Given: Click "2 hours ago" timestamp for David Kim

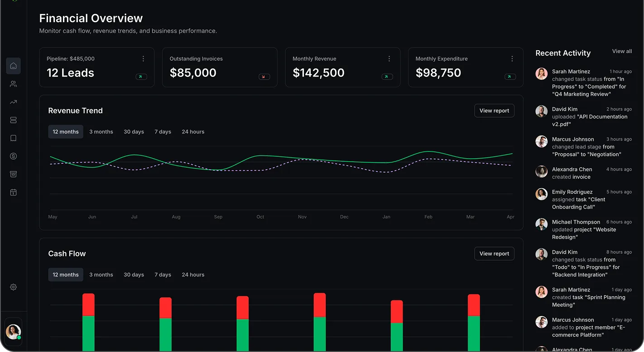Looking at the screenshot, I should click(x=619, y=109).
